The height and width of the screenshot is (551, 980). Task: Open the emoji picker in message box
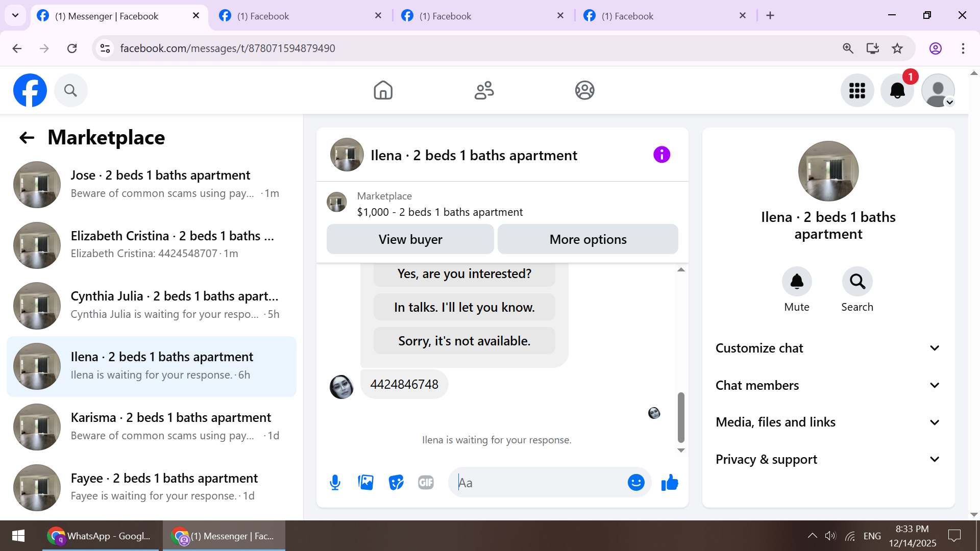[636, 483]
